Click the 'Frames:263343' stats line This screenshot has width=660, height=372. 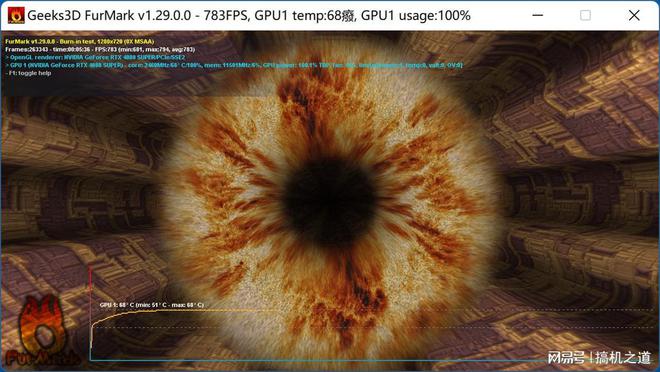(100, 49)
